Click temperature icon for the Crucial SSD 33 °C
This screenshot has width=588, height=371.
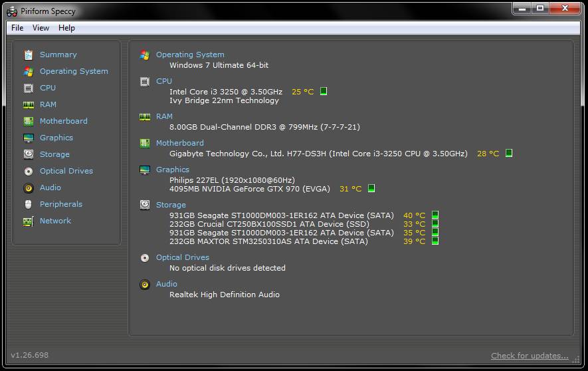pyautogui.click(x=435, y=223)
